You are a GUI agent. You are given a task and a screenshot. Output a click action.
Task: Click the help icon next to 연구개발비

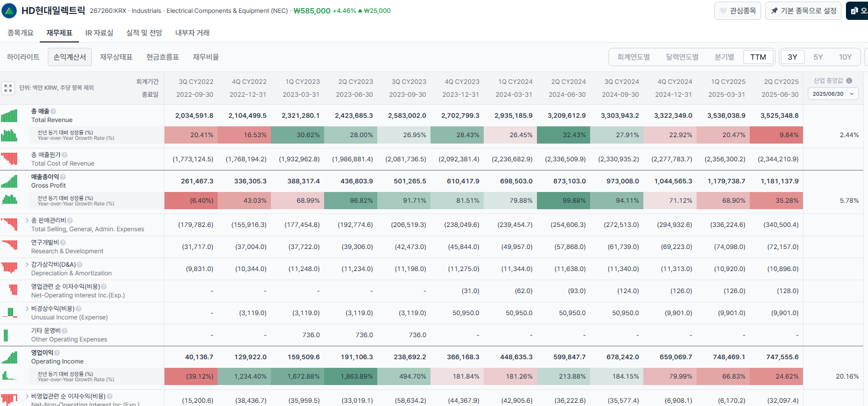(63, 243)
